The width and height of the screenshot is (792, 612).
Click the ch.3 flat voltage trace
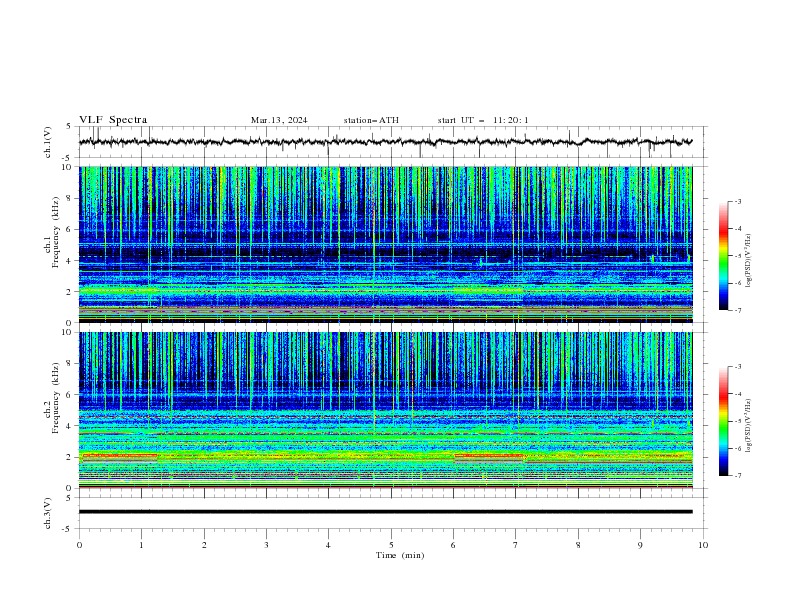click(x=385, y=512)
